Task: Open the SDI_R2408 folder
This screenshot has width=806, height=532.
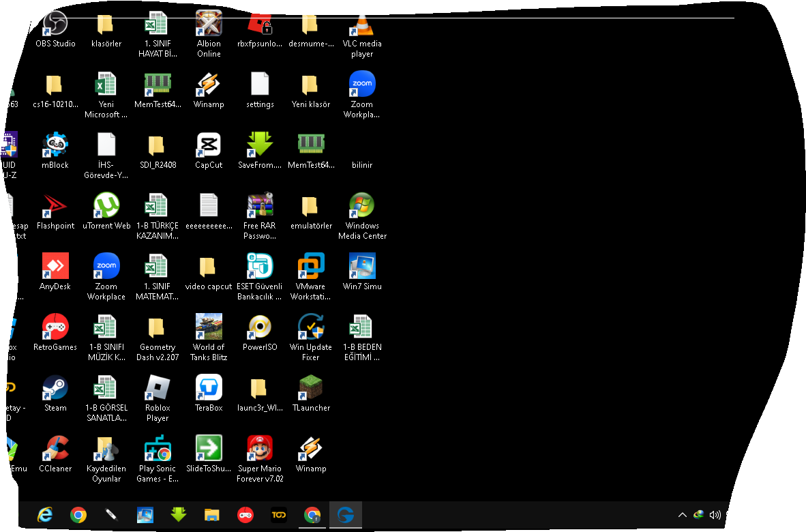Action: pos(158,151)
